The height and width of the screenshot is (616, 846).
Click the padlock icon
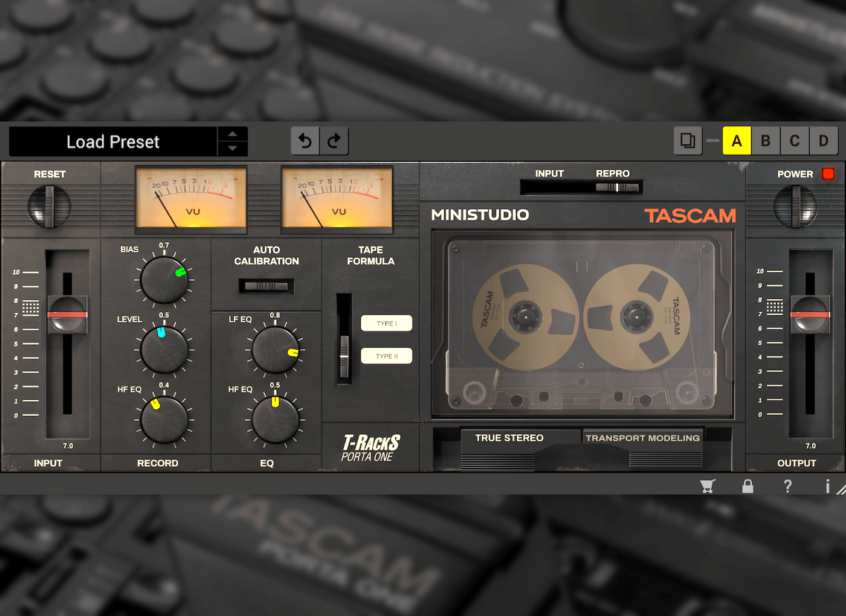[x=748, y=486]
